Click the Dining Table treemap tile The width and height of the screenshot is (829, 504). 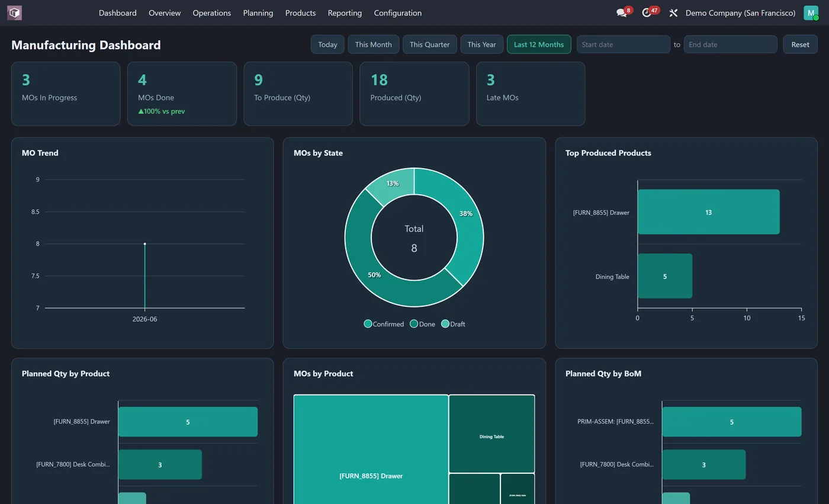tap(491, 434)
